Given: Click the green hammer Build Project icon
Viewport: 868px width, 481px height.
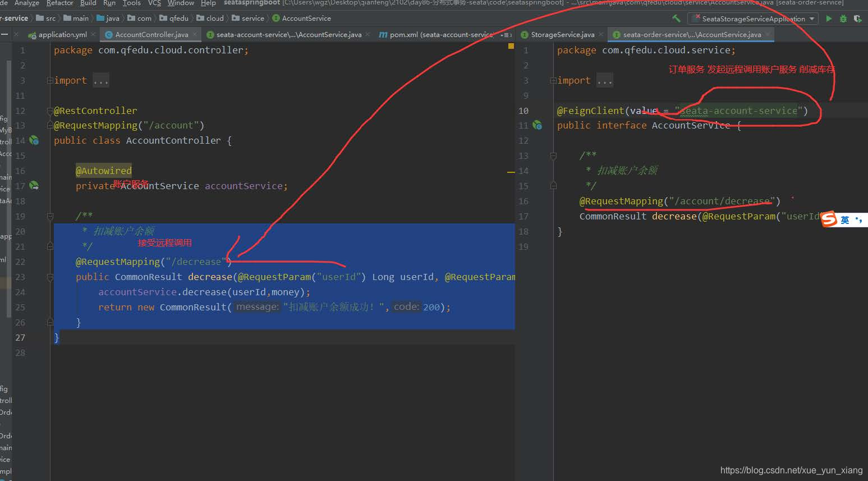Looking at the screenshot, I should pos(676,19).
